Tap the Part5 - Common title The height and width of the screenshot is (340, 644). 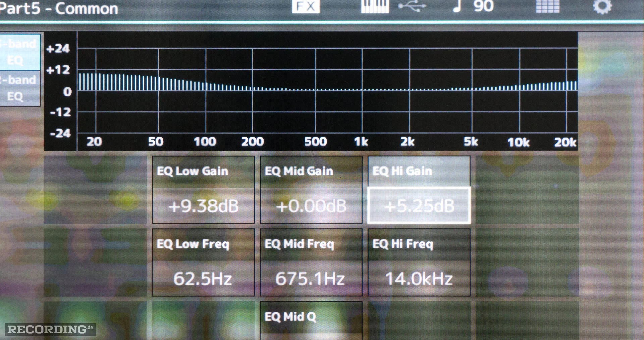tap(59, 8)
